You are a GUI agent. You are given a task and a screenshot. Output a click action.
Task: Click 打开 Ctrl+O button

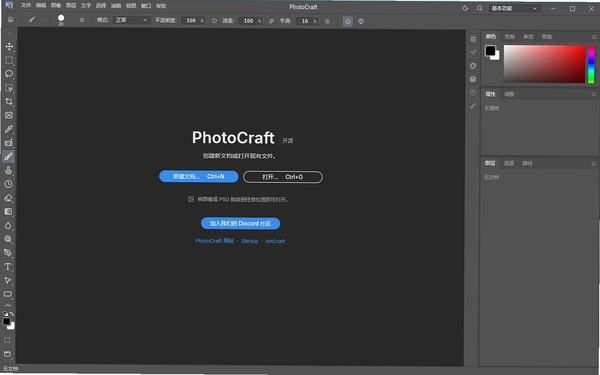[283, 177]
